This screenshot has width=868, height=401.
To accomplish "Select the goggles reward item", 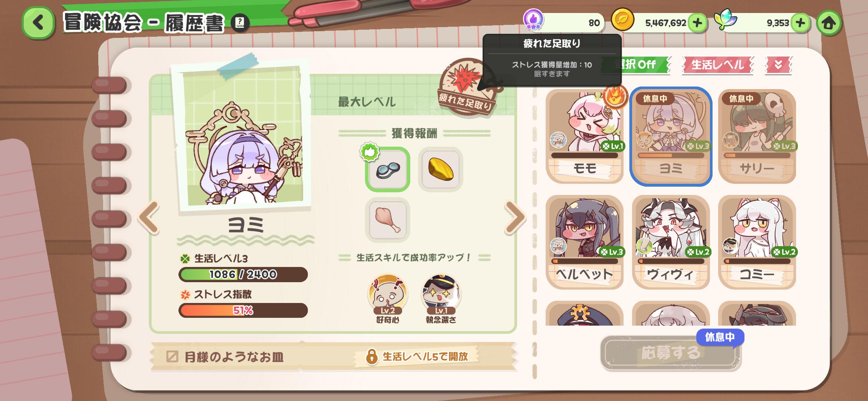I will 388,170.
